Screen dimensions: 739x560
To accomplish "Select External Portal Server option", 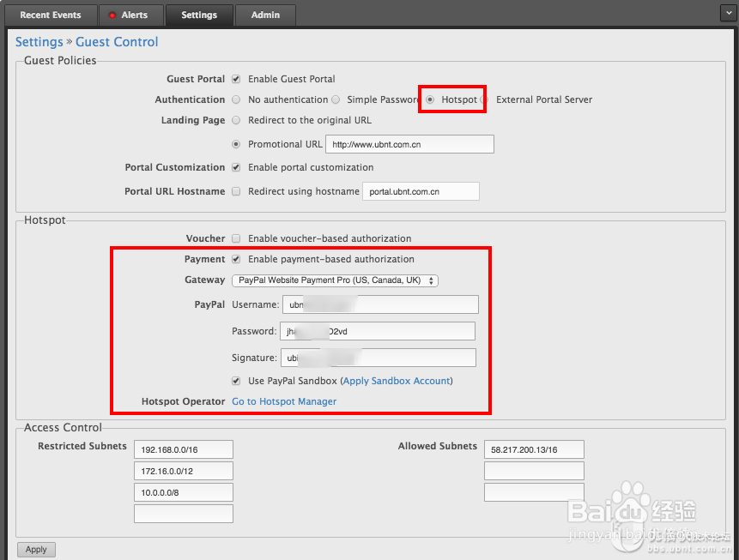I will point(485,99).
